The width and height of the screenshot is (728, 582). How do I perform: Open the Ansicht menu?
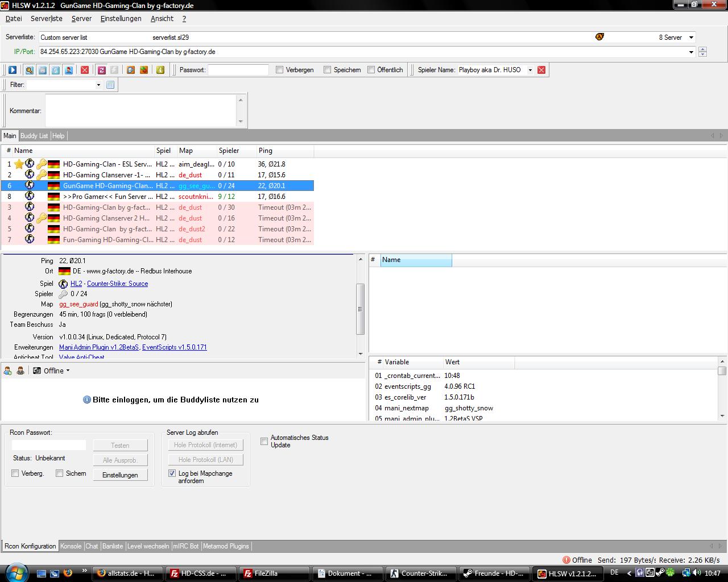click(162, 18)
